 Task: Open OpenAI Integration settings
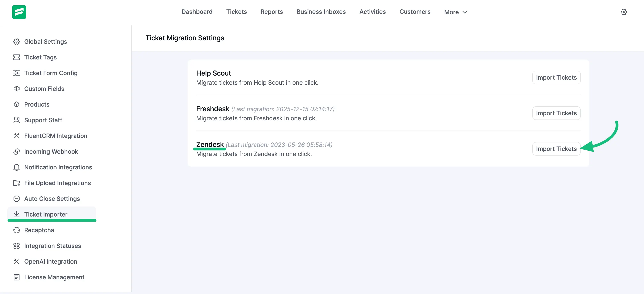(51, 261)
